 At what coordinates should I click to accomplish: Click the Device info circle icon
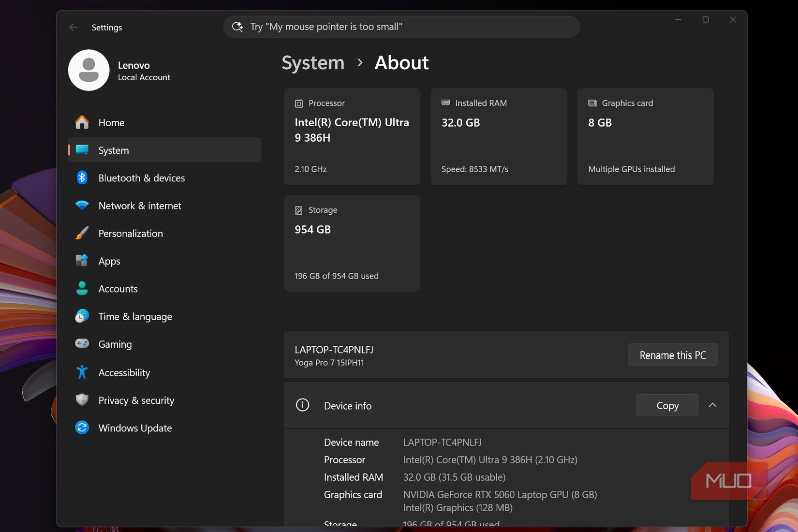click(x=303, y=405)
